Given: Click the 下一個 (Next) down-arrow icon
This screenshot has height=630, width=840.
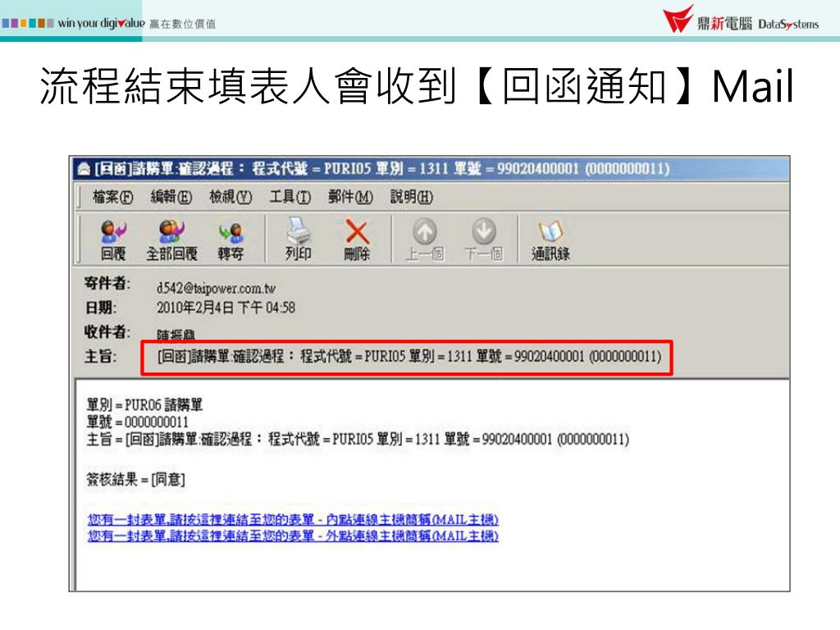Looking at the screenshot, I should (483, 240).
